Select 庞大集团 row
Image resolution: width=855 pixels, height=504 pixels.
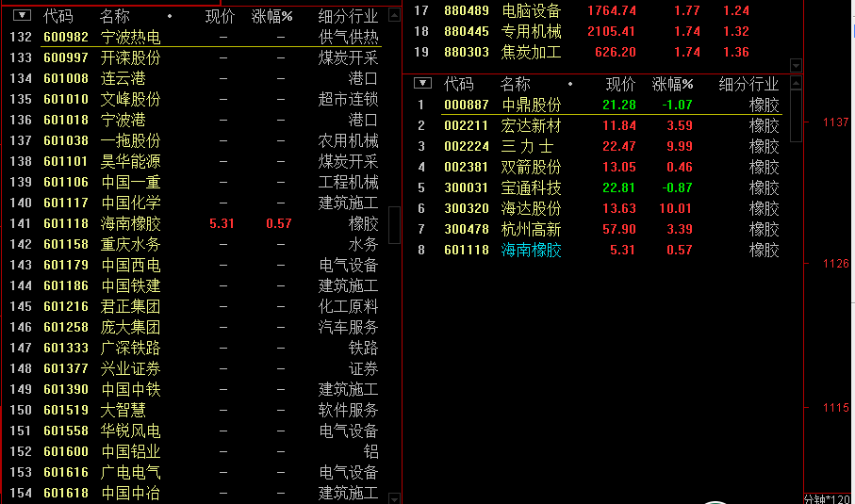[x=195, y=327]
